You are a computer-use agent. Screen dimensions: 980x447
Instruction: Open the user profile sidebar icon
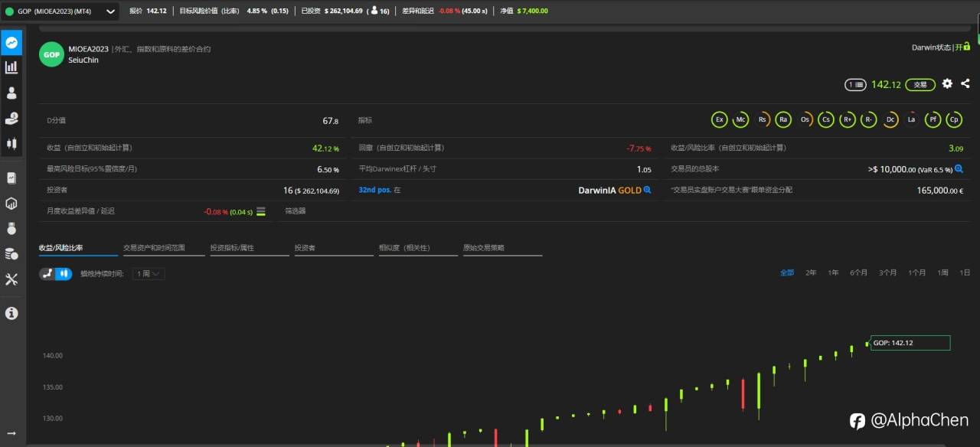[11, 93]
